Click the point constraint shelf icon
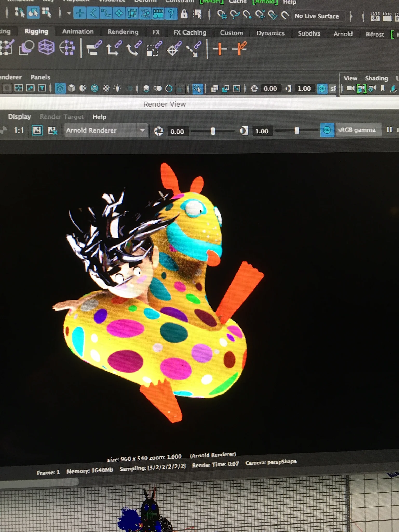 (114, 48)
